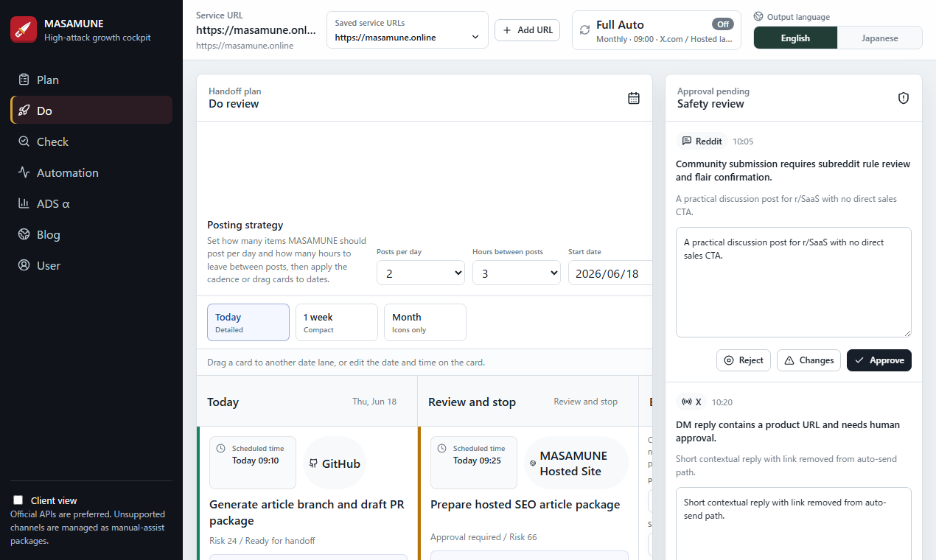Toggle the Full Auto Off switch
Screen dimensions: 936x560
pyautogui.click(x=723, y=24)
